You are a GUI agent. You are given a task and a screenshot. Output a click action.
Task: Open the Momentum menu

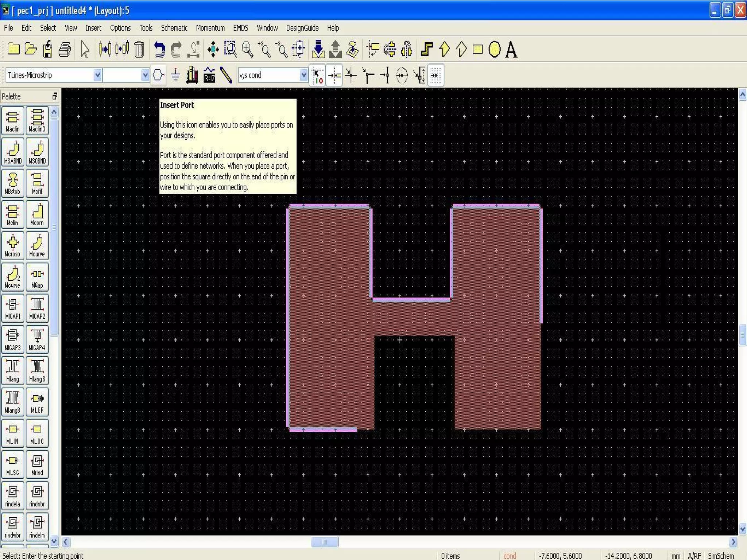(210, 28)
